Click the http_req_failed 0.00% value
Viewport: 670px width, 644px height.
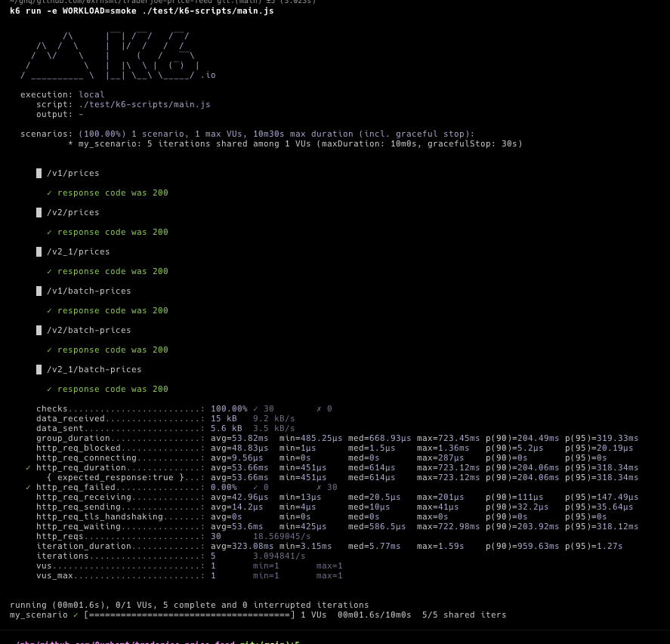[x=224, y=488]
